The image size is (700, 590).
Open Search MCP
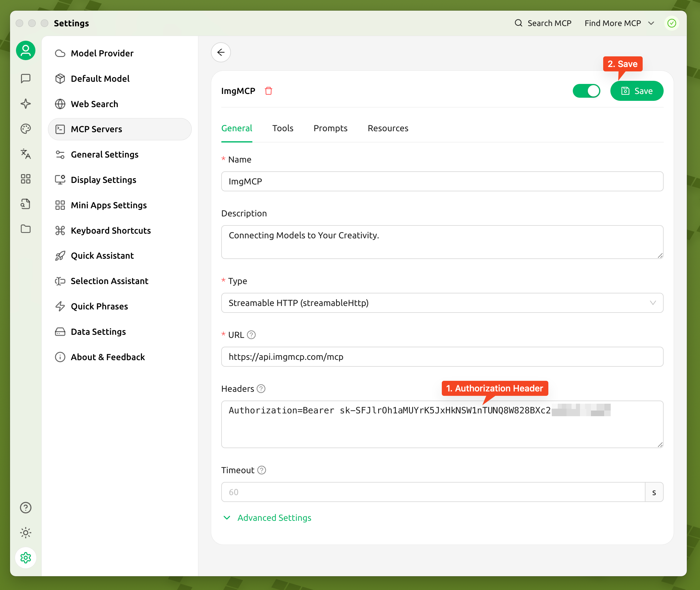click(543, 23)
